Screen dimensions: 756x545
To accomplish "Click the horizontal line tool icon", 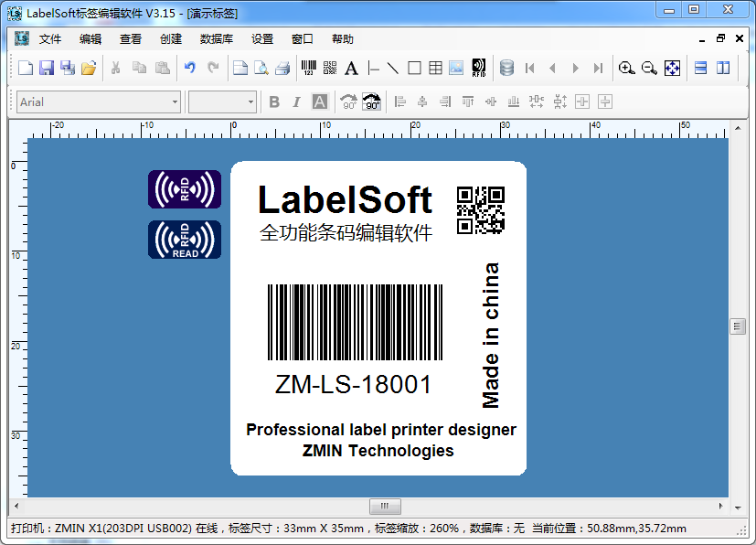I will click(x=373, y=69).
